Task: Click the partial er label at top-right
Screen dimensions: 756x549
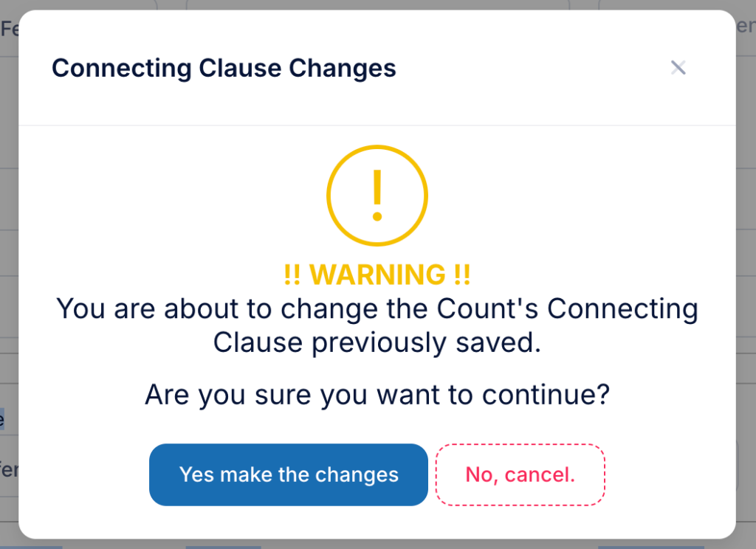Action: 746,26
